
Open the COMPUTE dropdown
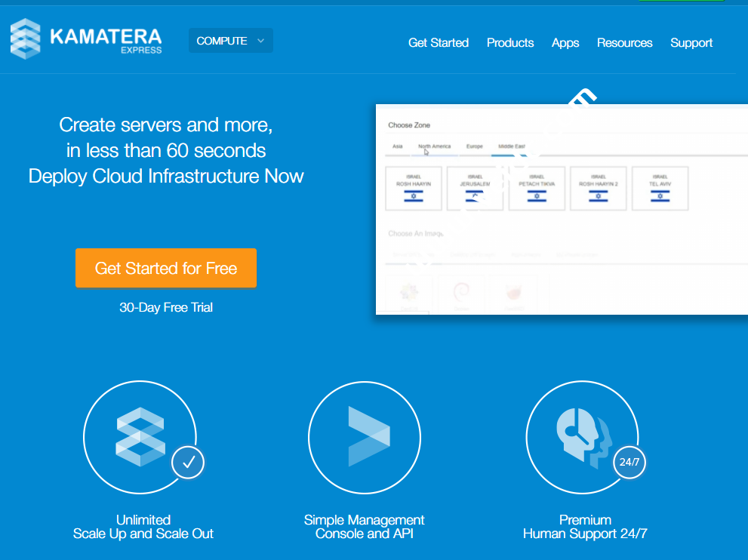[230, 41]
